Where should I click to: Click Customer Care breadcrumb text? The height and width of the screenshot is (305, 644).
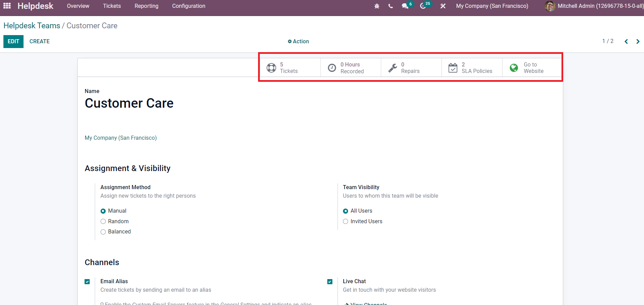click(x=92, y=26)
